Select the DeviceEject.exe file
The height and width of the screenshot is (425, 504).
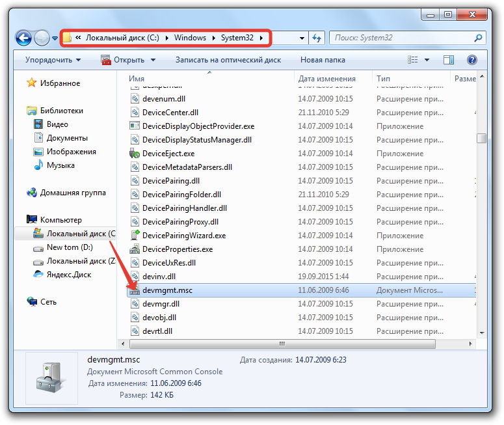tap(168, 154)
